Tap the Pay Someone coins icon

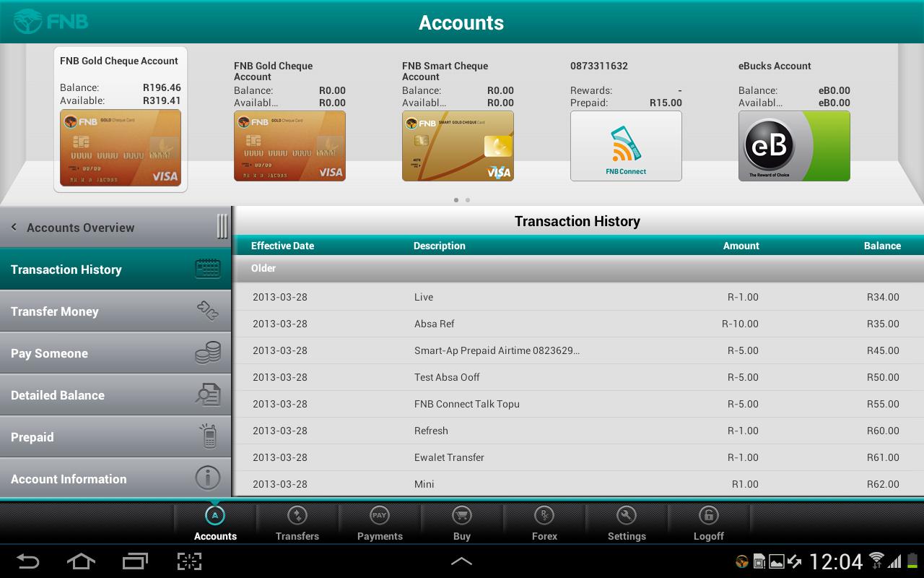tap(208, 353)
